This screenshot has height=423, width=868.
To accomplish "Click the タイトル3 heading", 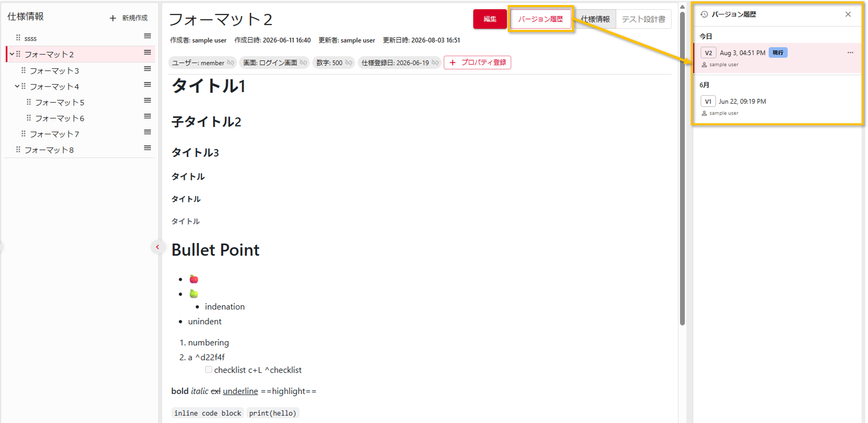I will pyautogui.click(x=195, y=152).
